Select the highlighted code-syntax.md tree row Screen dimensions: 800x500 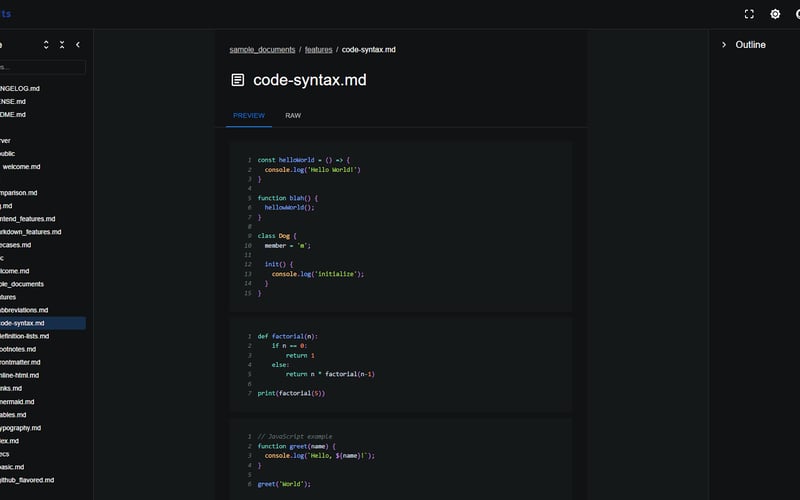[x=43, y=323]
